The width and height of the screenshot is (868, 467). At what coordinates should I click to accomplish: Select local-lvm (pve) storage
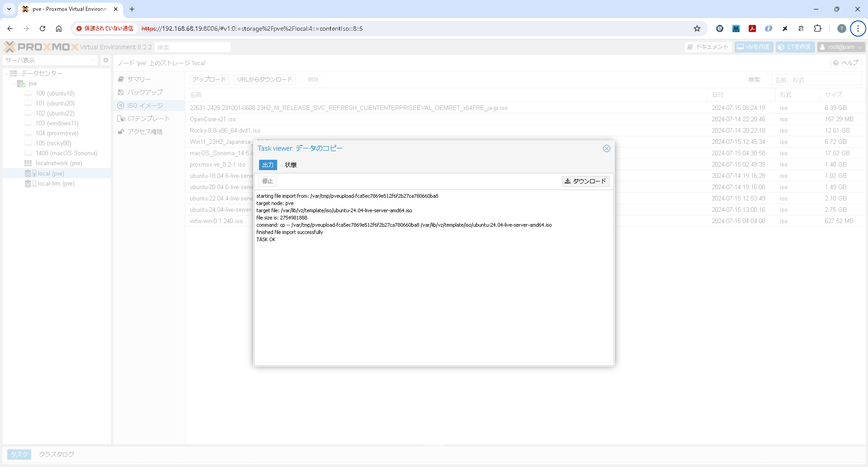56,184
